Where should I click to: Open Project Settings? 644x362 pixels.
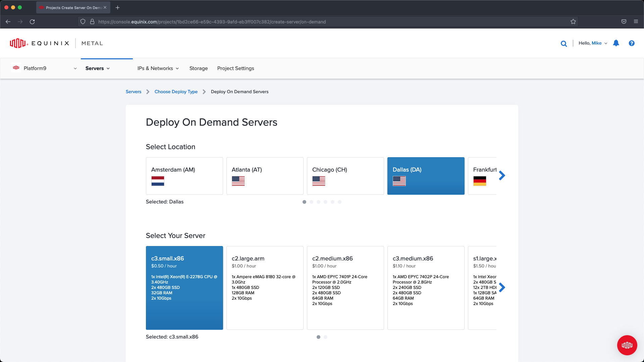pos(235,68)
